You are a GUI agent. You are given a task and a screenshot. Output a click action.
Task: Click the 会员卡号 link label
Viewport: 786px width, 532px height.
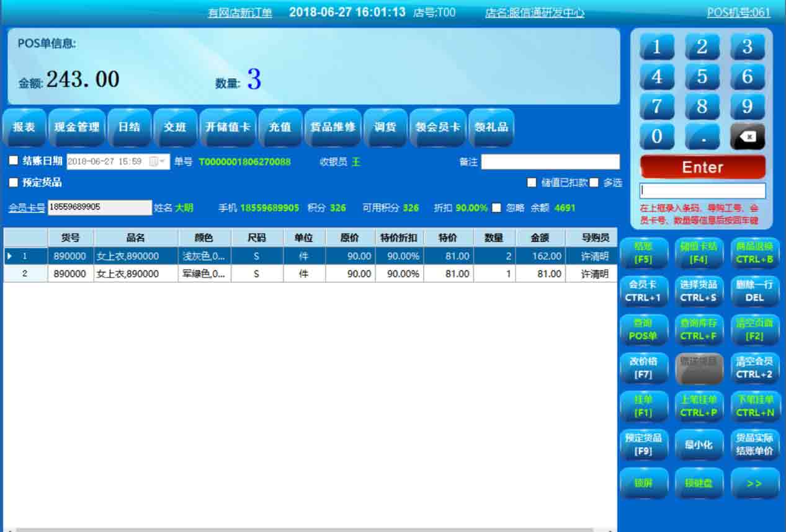pos(27,208)
